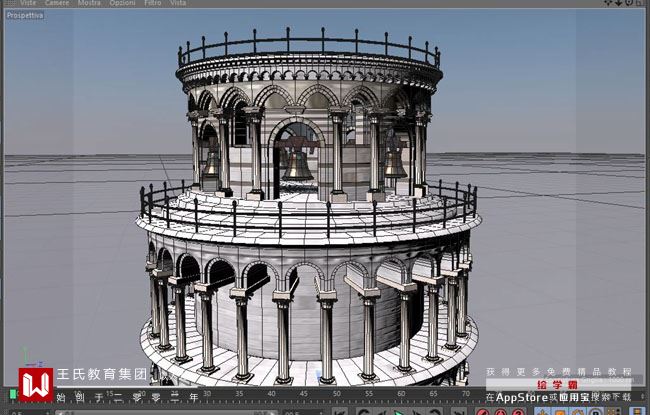Jump to frame 65 on the timeline

[x=433, y=393]
